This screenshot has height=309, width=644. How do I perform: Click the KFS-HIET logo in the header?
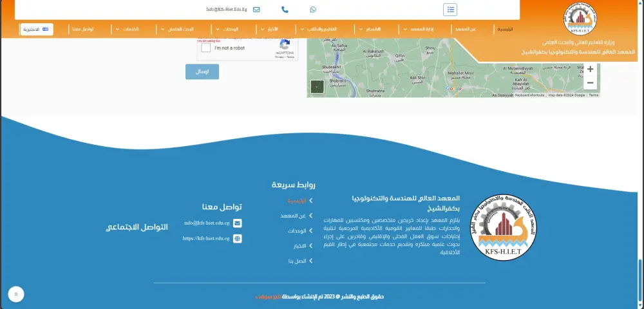click(580, 19)
